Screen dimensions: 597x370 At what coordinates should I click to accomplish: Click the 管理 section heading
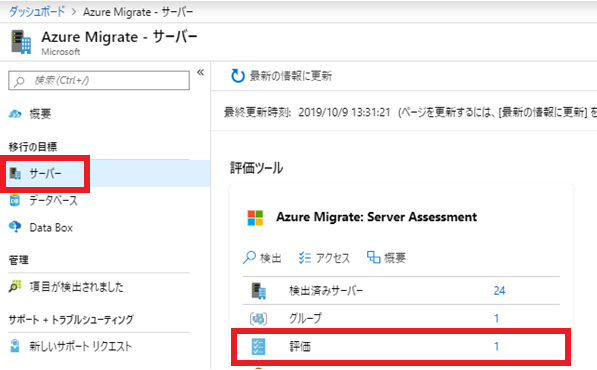[19, 260]
